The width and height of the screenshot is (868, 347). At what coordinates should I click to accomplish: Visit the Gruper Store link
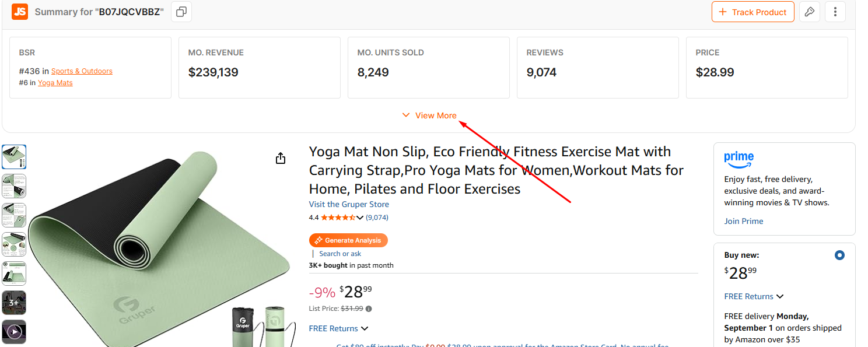tap(349, 204)
